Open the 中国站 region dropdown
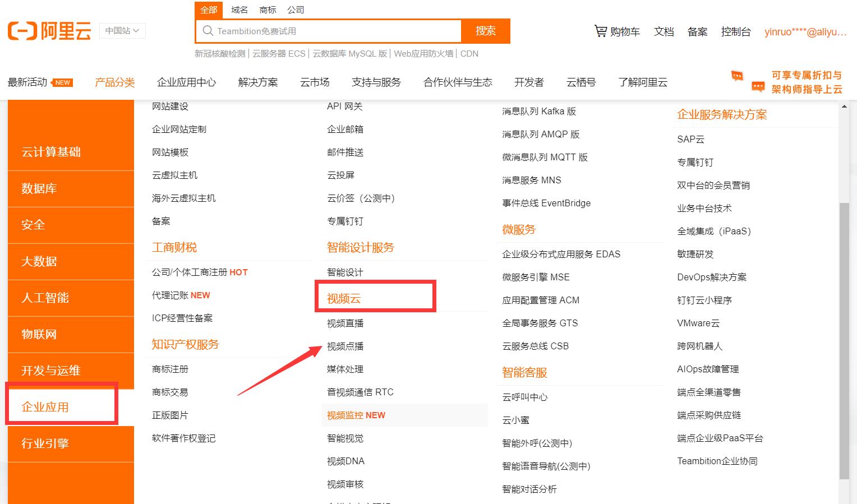Screen dimensions: 857x504 122,31
